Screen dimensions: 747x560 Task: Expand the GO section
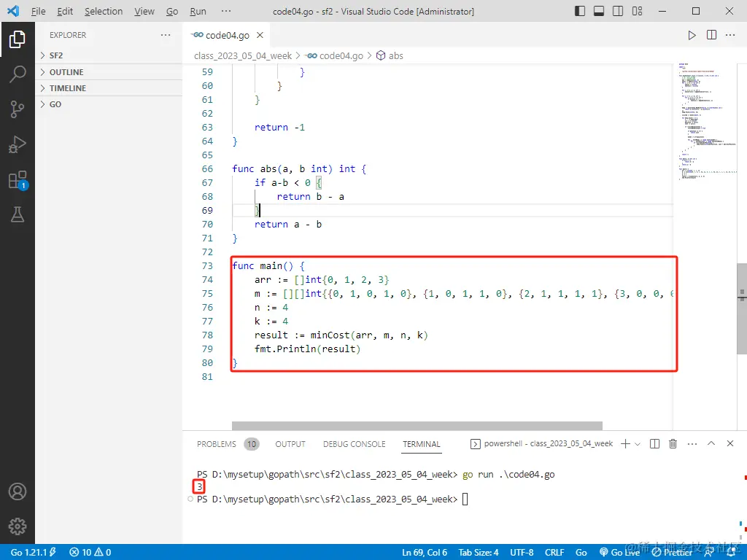109,104
